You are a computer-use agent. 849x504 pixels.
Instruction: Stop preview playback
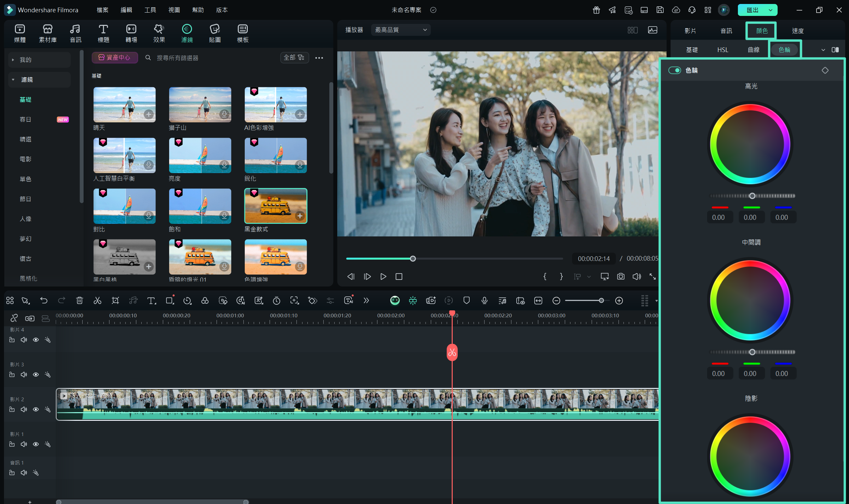click(399, 277)
